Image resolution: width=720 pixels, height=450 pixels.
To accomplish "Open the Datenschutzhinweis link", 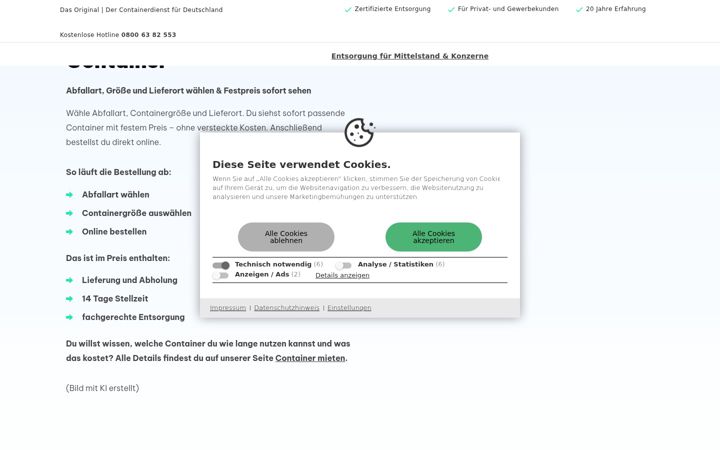I will pos(287,308).
